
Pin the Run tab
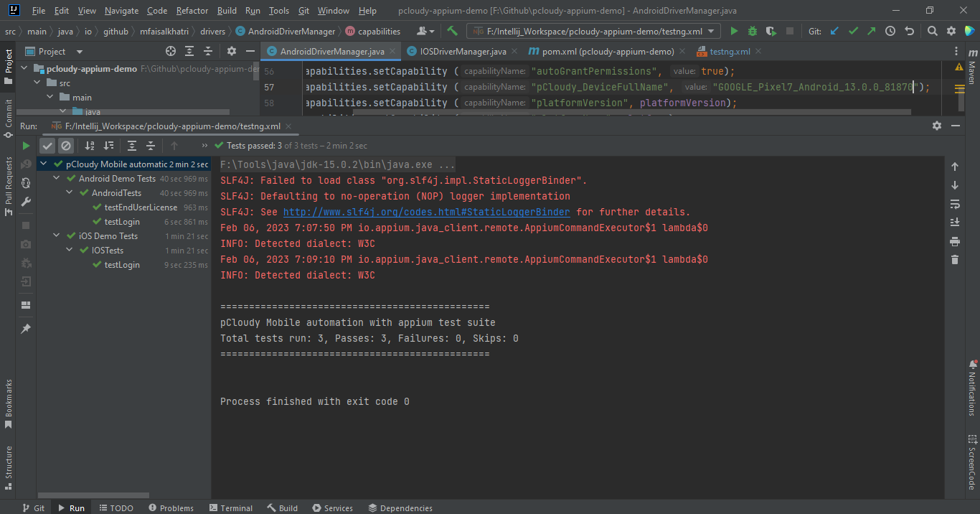[x=27, y=329]
